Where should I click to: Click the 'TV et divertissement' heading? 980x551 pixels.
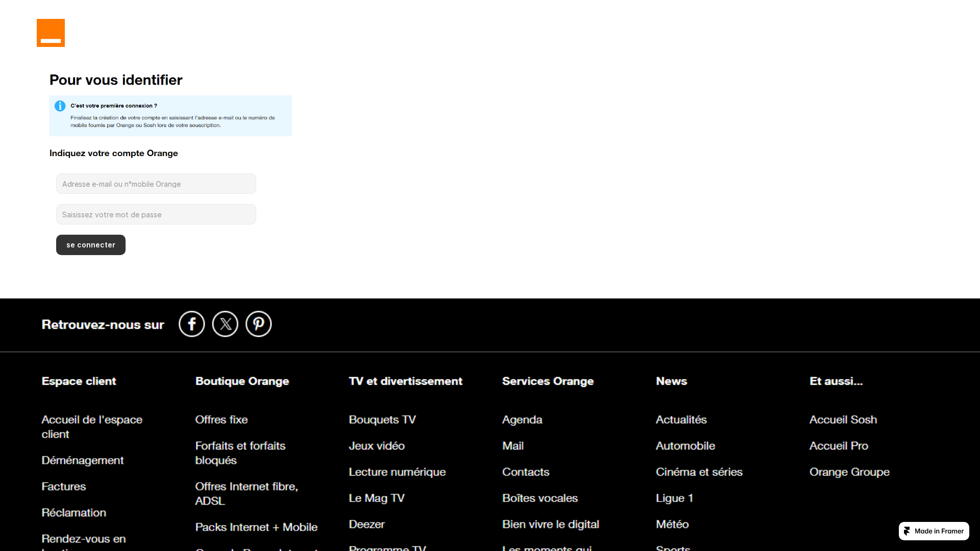(406, 381)
